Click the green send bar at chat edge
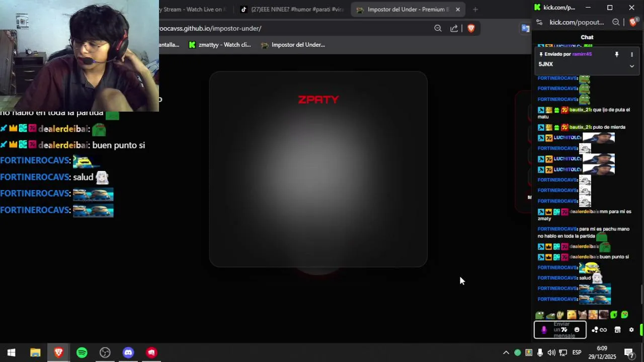Viewport: 644px width, 362px height. [641, 330]
